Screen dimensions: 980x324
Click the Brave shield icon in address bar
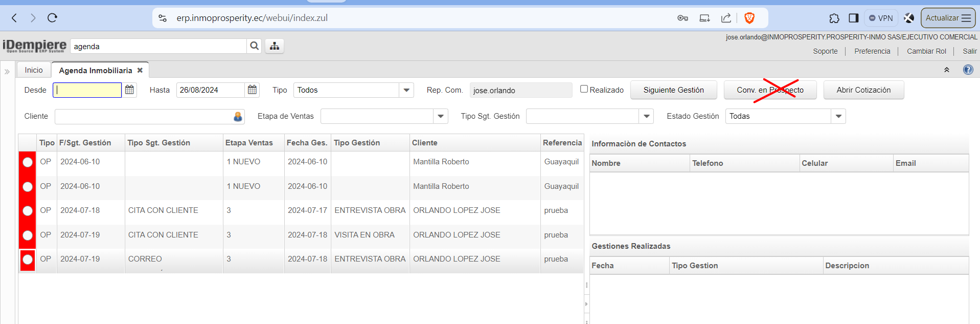click(x=749, y=18)
